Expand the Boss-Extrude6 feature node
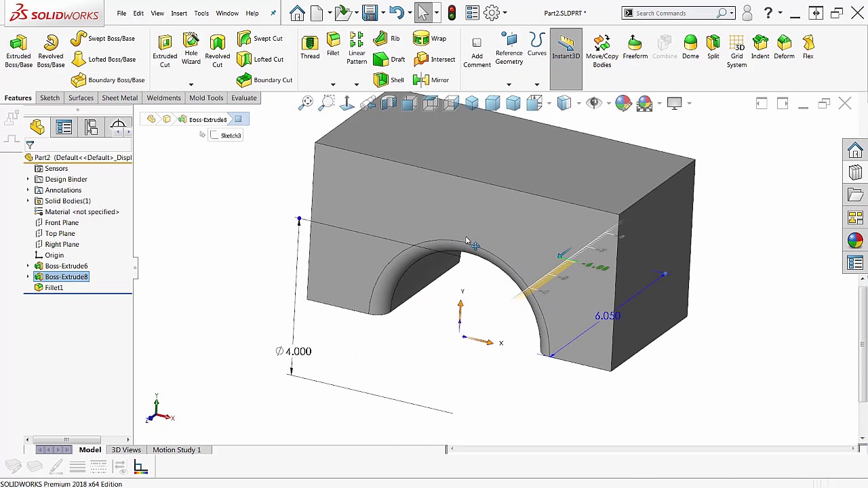Screen dimensions: 868x488 [27, 266]
